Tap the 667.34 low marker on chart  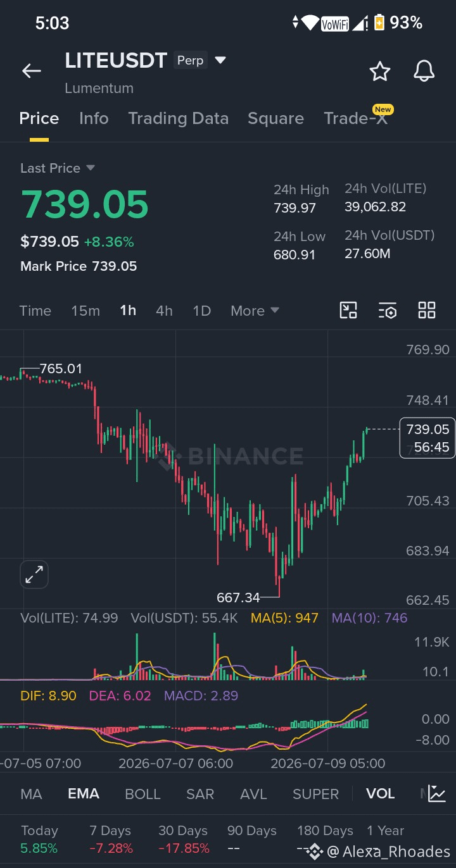(238, 597)
